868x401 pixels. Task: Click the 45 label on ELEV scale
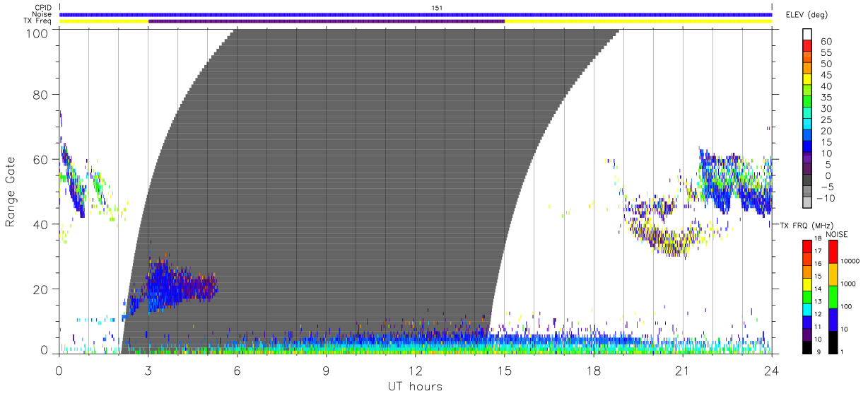coord(826,75)
